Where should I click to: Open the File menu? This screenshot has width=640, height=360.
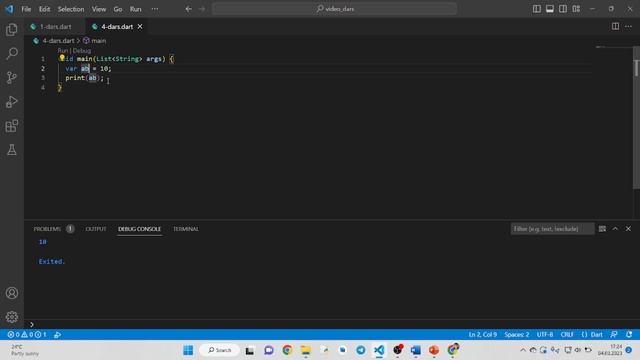tap(26, 9)
